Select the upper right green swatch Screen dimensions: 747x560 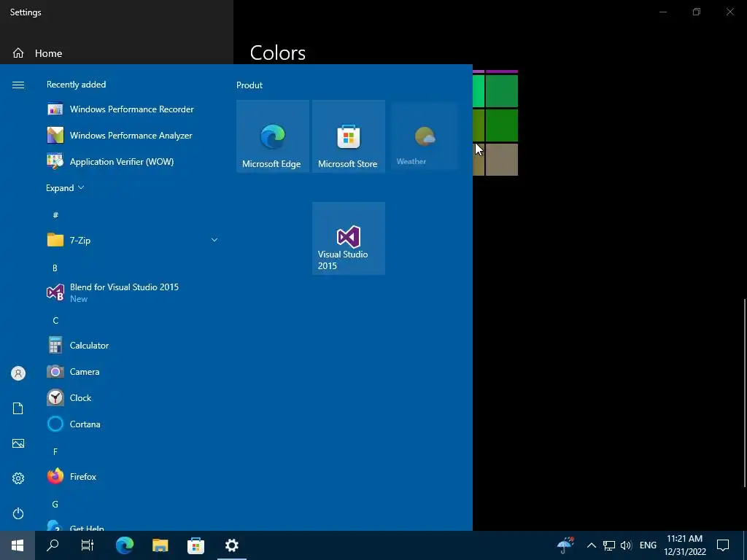pos(502,91)
